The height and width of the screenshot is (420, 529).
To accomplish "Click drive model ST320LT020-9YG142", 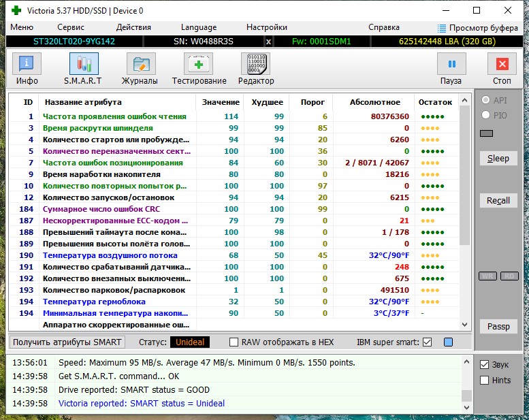I will (74, 42).
